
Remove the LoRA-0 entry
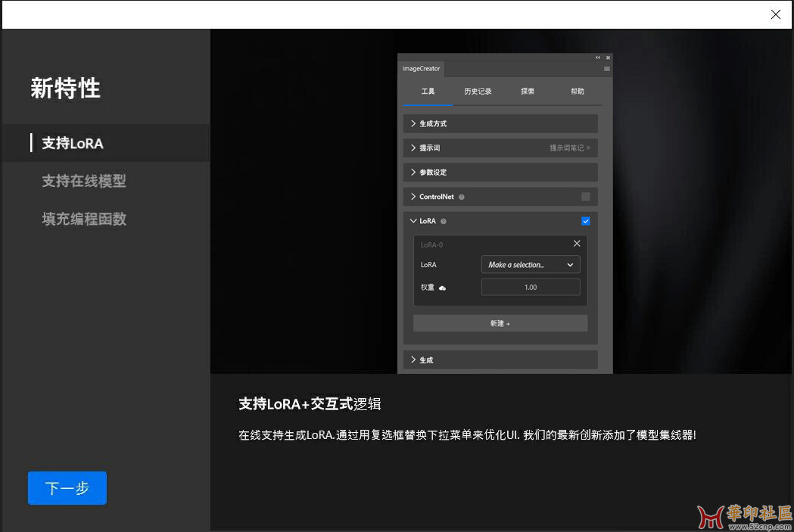[x=577, y=244]
